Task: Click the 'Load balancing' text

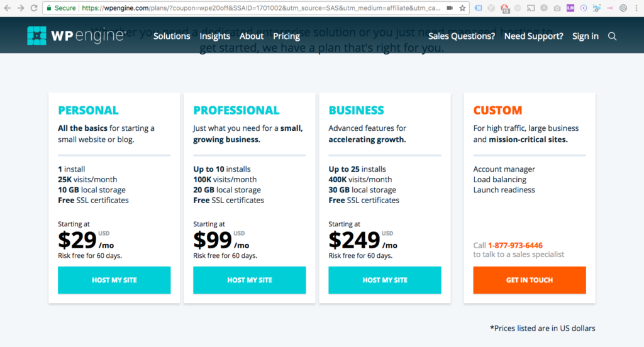Action: coord(500,179)
